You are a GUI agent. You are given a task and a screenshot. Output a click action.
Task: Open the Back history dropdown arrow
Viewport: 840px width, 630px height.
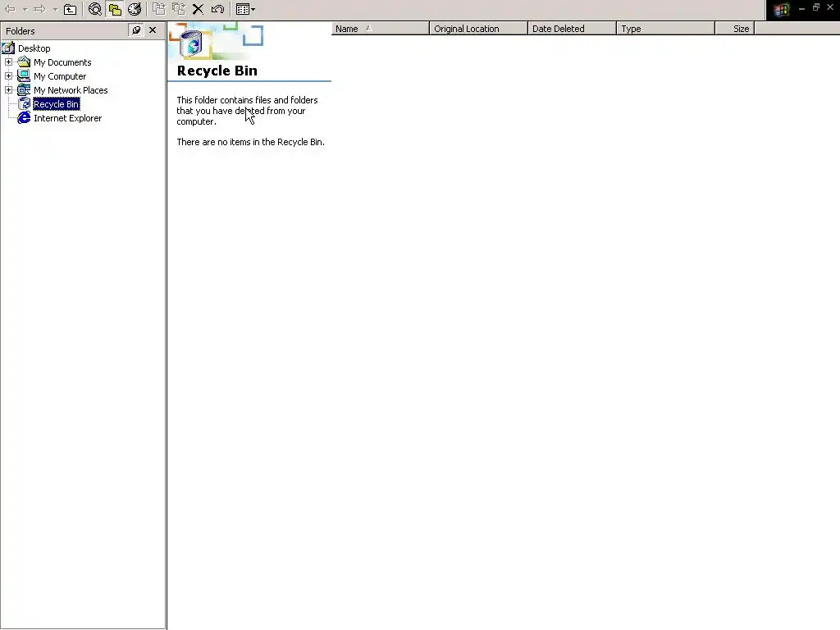click(x=25, y=9)
